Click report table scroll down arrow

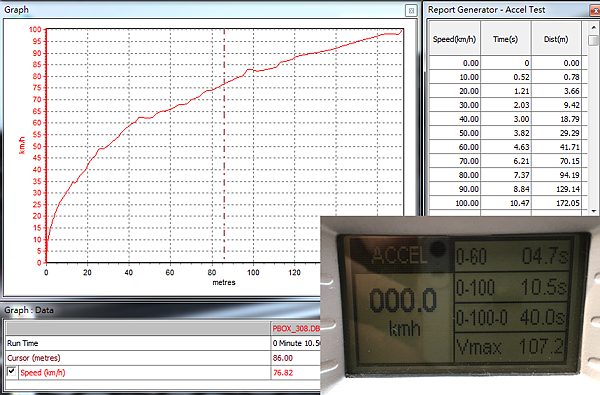[x=593, y=211]
